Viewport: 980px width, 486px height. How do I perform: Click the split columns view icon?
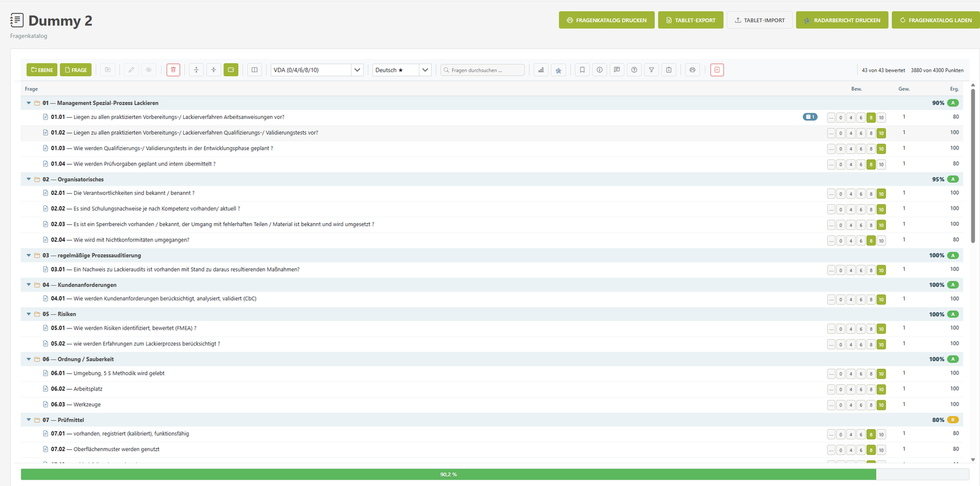click(255, 70)
